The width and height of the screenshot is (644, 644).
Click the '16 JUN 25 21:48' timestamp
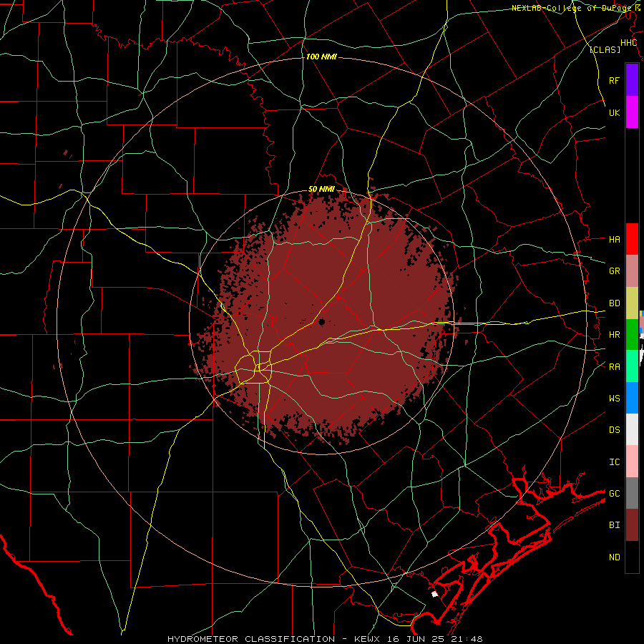click(436, 639)
